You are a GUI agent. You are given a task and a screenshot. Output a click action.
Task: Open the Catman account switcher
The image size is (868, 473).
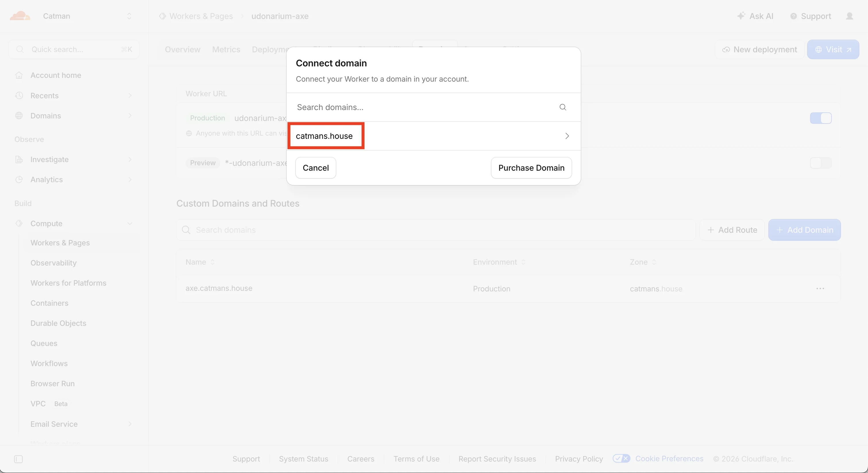pos(87,16)
